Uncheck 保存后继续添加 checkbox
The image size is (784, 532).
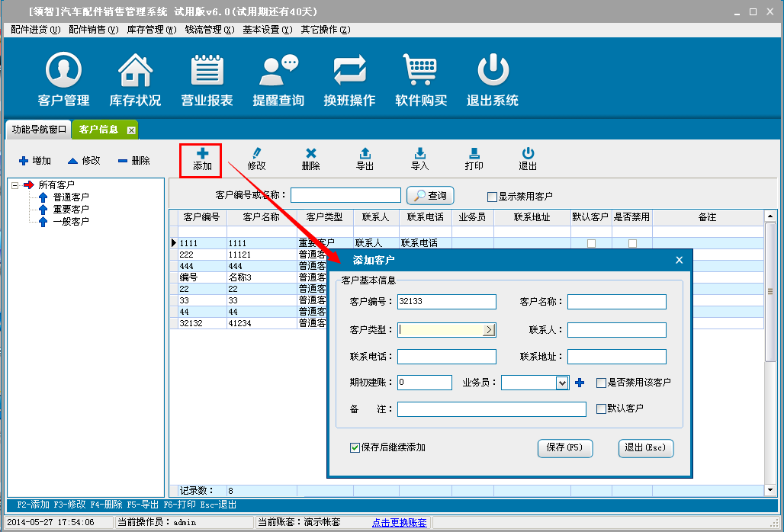(x=355, y=447)
